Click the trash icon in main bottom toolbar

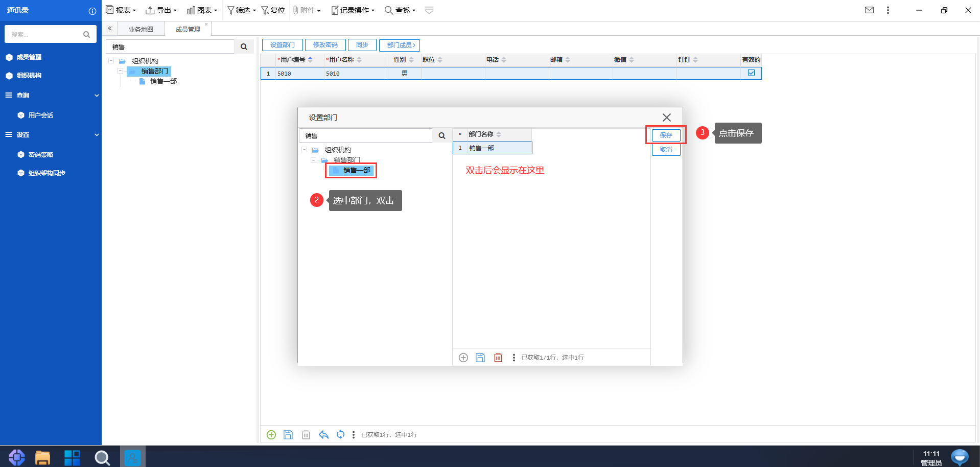(306, 435)
